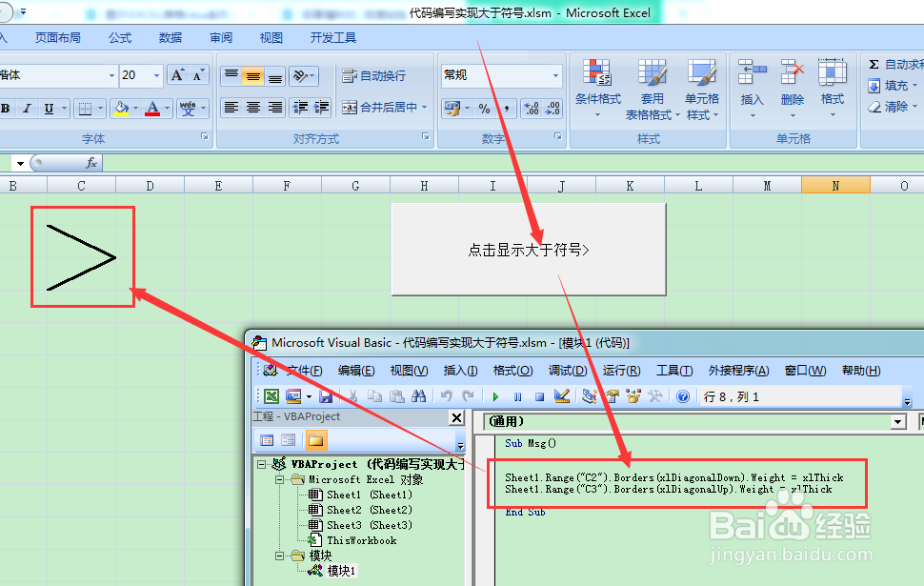Click decrease decimal places icon
The image size is (924, 586).
[x=552, y=109]
